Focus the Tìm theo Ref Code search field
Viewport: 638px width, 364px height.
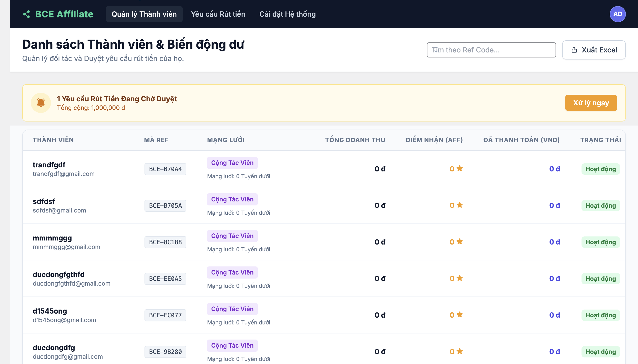coord(491,50)
